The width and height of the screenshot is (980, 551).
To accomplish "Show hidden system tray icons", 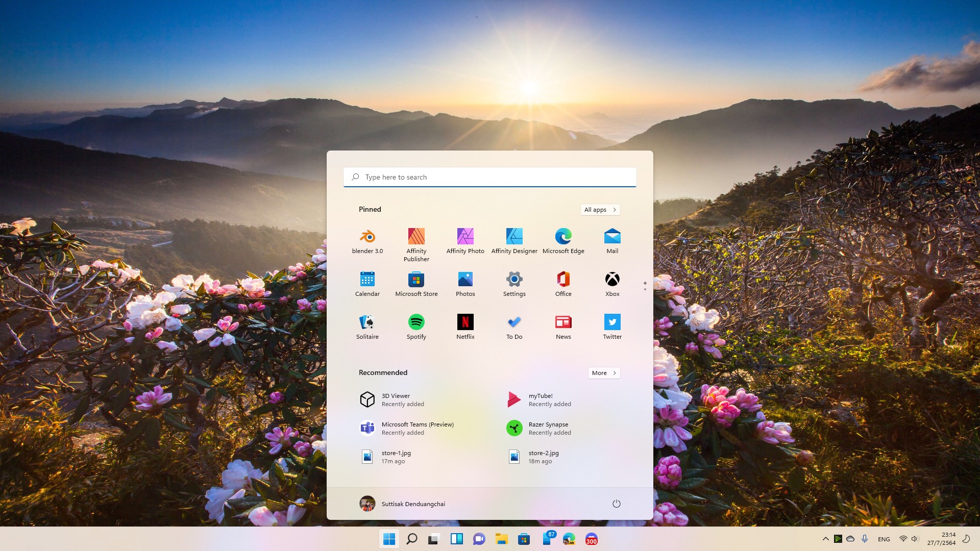I will click(x=825, y=539).
